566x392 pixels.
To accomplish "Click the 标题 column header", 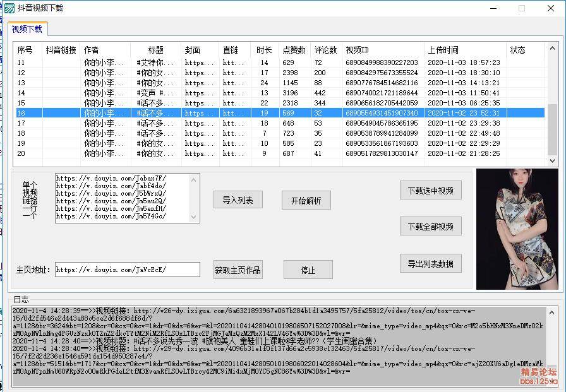I will pos(156,50).
